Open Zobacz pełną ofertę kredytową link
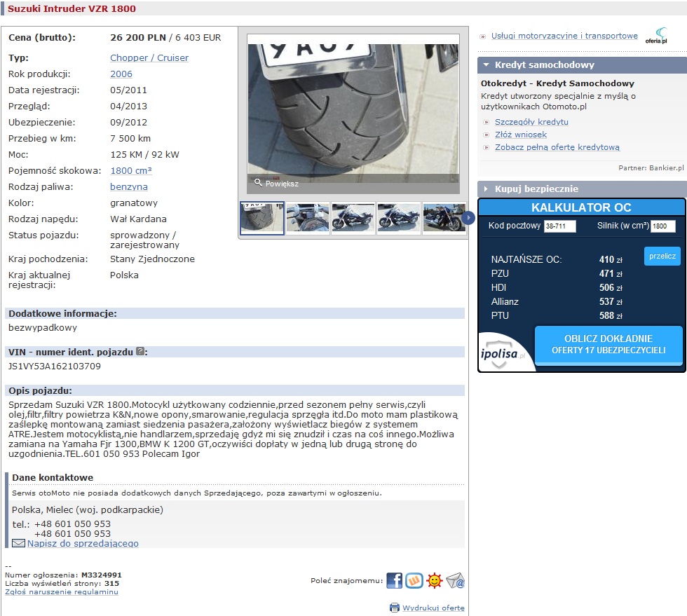The height and width of the screenshot is (616, 687). [x=557, y=147]
